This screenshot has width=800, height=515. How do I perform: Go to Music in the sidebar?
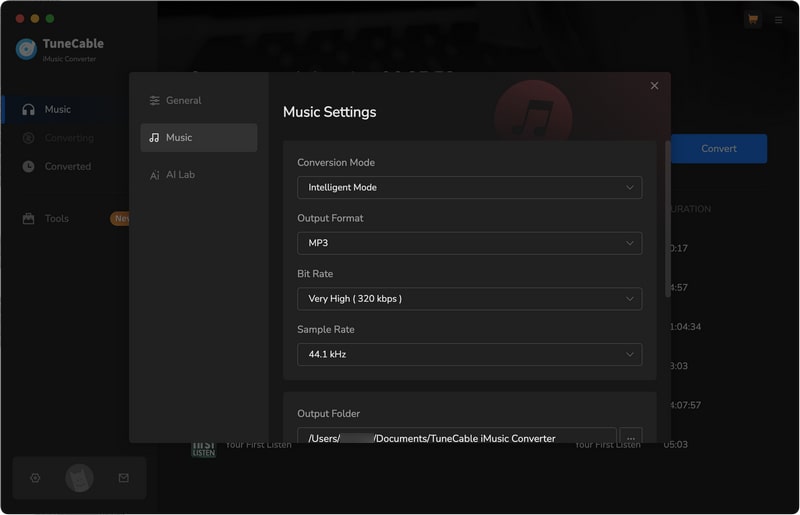(66, 109)
